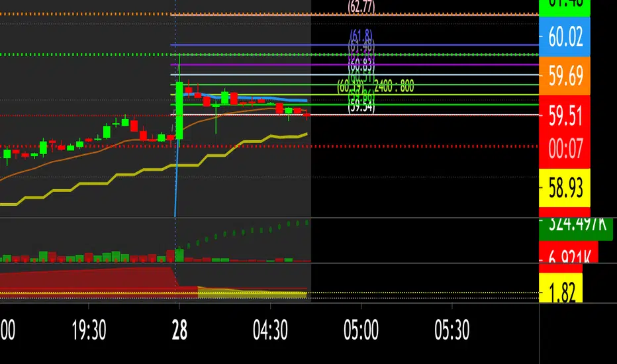The image size is (617, 364).
Task: Click the 19:30 time axis label
Action: pyautogui.click(x=89, y=330)
